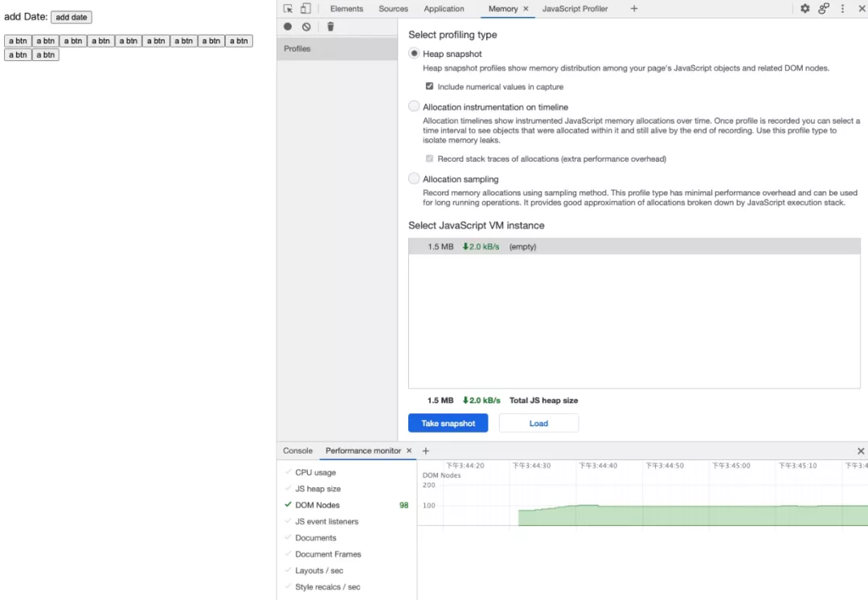Click the trash collect garbage icon
The height and width of the screenshot is (600, 868).
point(330,27)
